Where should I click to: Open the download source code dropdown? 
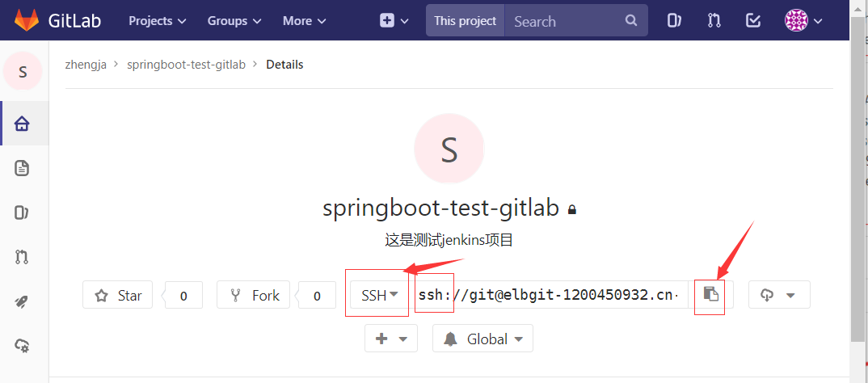point(779,295)
